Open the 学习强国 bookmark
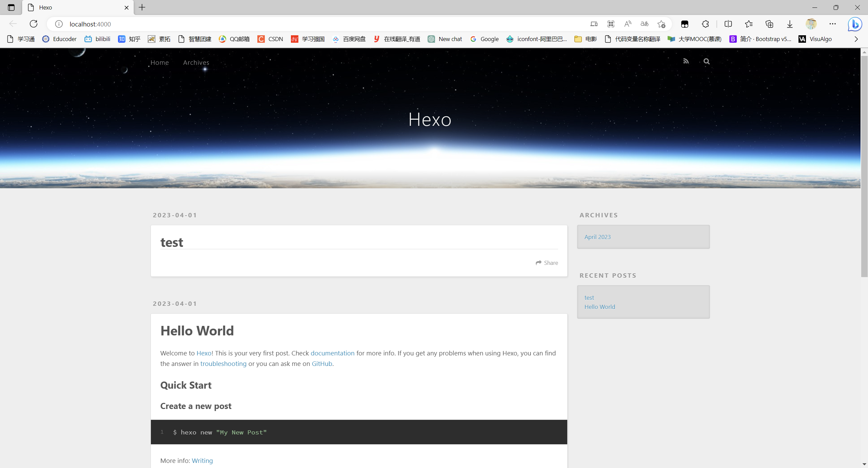The image size is (868, 468). coord(308,39)
